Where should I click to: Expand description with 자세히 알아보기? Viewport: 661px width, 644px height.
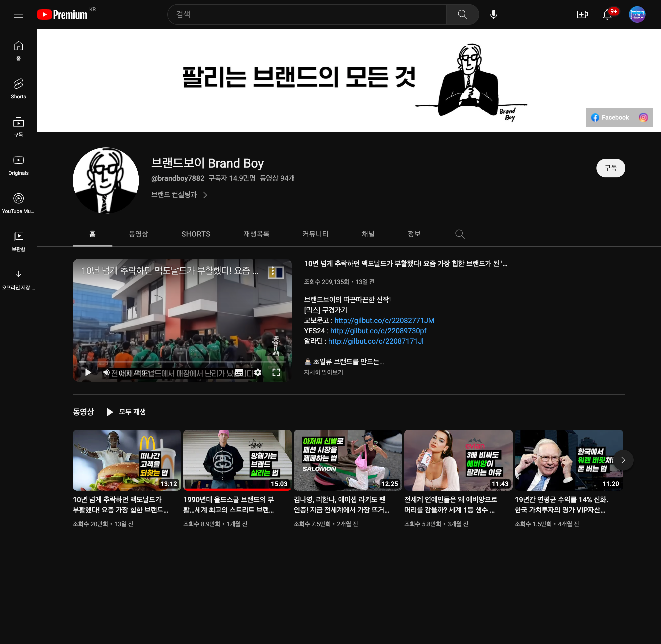click(323, 372)
